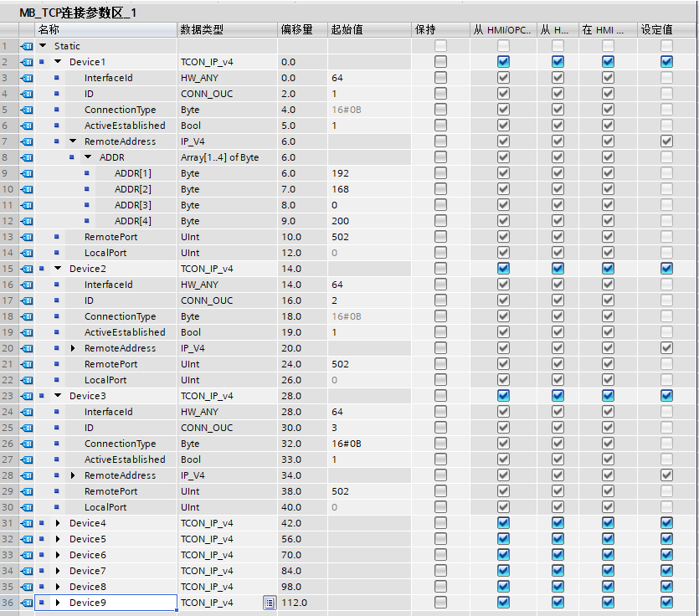The image size is (699, 616).
Task: Collapse the Device1 node
Action: point(58,61)
